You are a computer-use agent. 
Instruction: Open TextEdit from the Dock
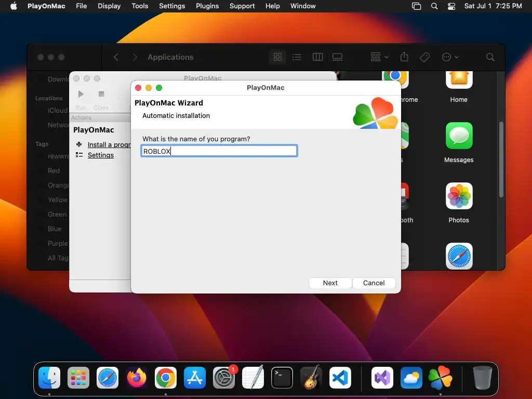253,378
